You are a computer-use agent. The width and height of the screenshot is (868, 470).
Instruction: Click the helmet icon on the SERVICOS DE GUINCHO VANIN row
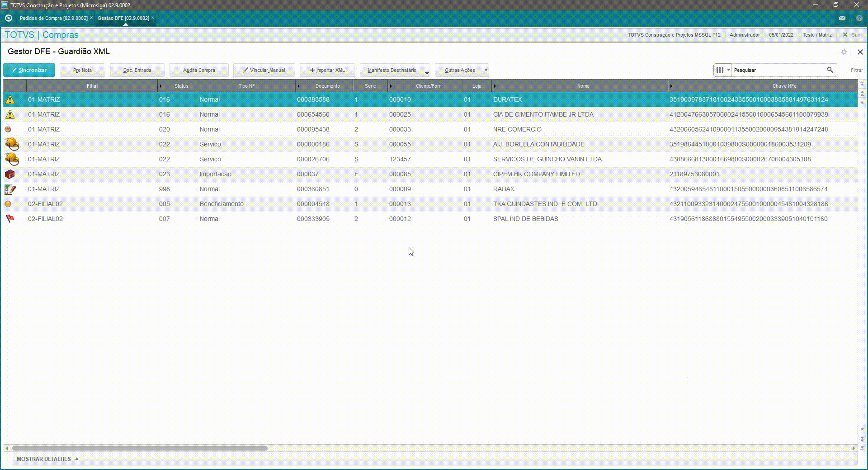12,159
